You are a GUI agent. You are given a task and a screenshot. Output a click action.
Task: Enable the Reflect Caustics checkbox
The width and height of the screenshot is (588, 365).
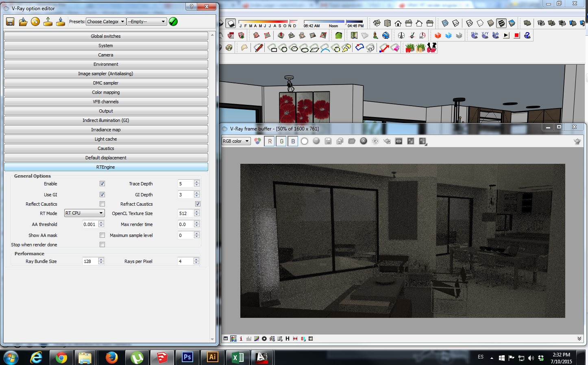click(x=102, y=204)
